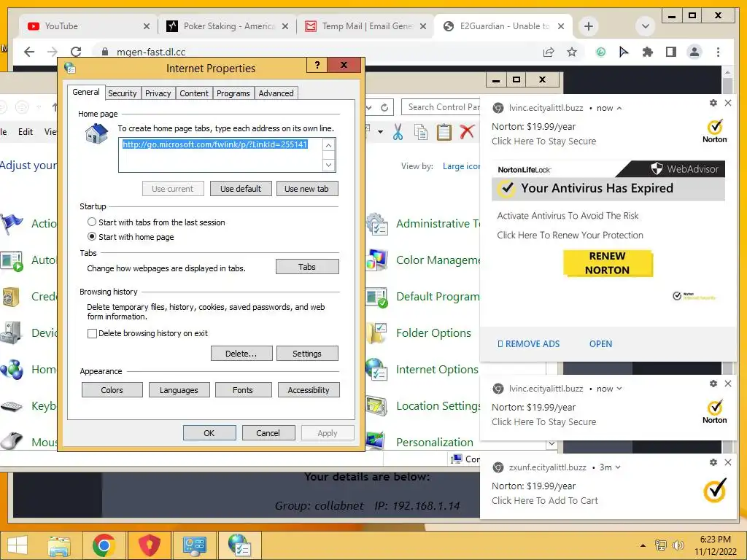Open Languages button
The image size is (747, 560).
179,389
